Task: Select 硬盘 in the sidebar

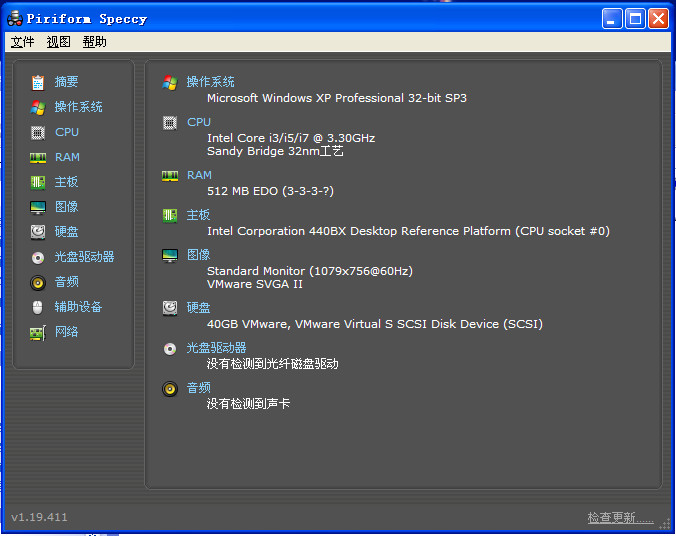Action: (x=66, y=232)
